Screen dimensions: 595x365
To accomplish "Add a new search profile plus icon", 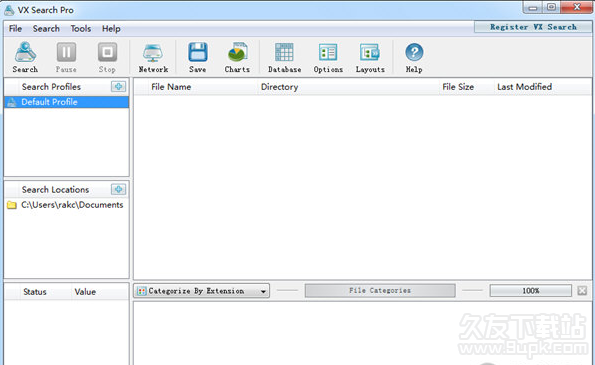I will pos(118,87).
